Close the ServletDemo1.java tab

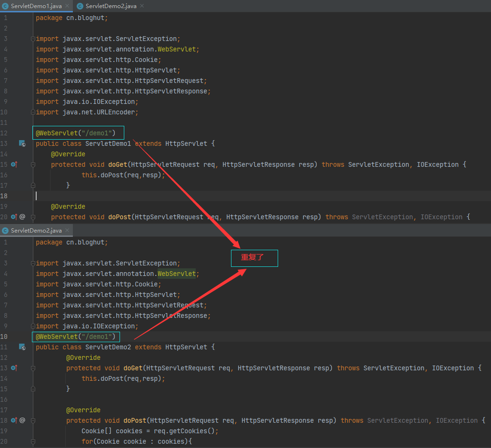click(x=67, y=6)
